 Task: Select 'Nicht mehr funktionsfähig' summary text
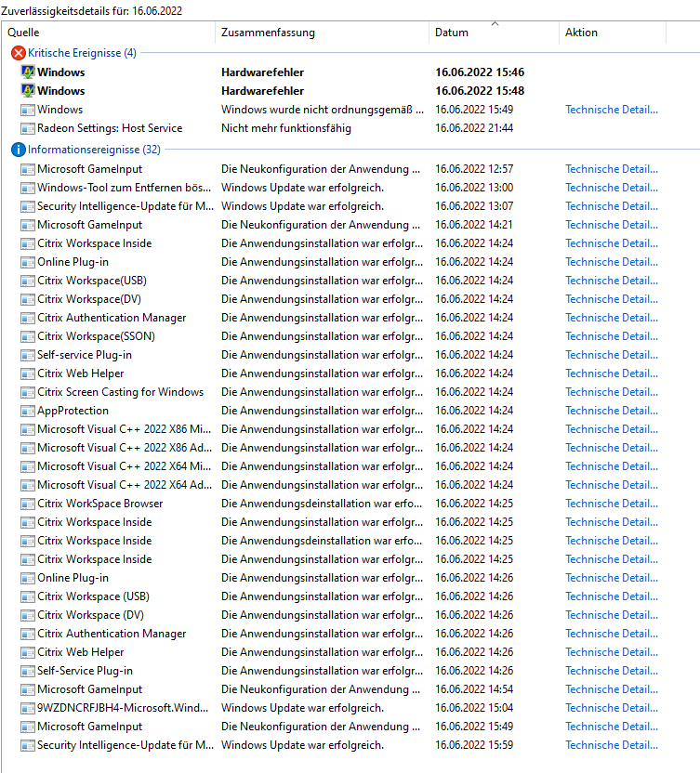click(x=286, y=128)
